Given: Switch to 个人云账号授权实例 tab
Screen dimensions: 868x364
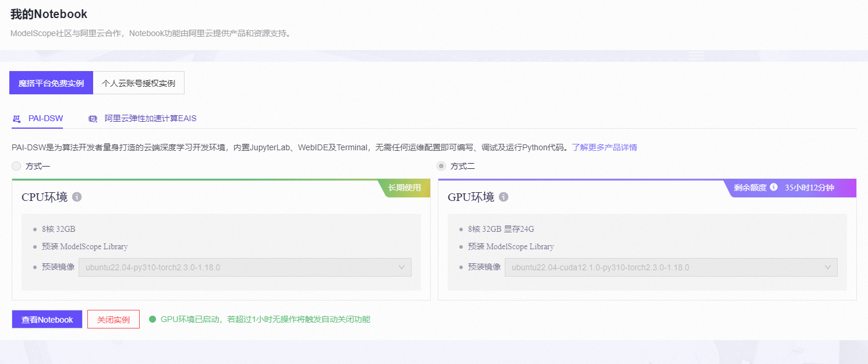Looking at the screenshot, I should point(139,83).
